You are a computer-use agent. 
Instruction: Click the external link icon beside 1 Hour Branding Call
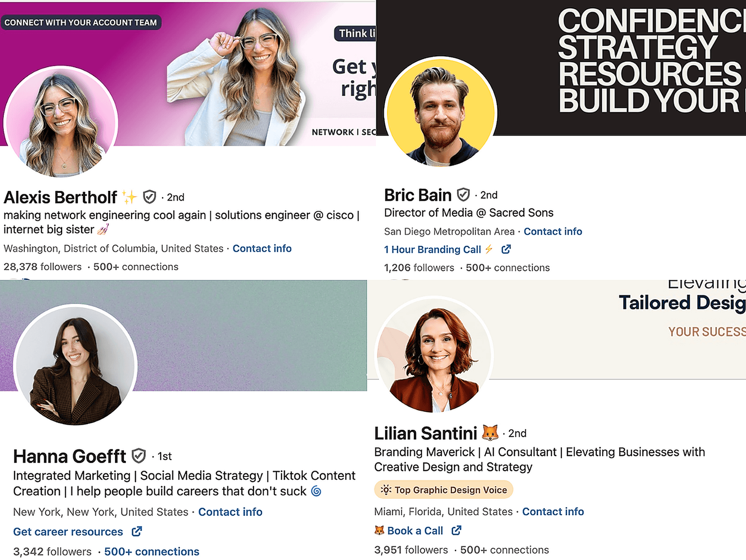click(x=506, y=249)
